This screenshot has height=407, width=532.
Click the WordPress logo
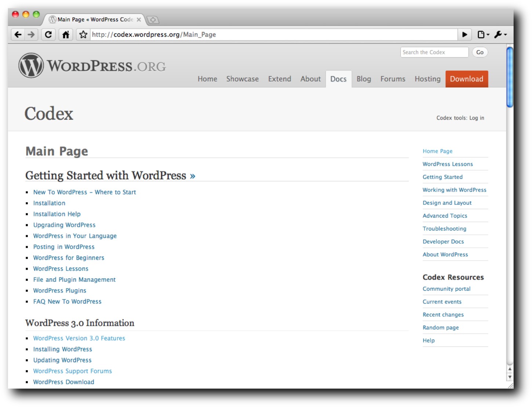pos(92,66)
